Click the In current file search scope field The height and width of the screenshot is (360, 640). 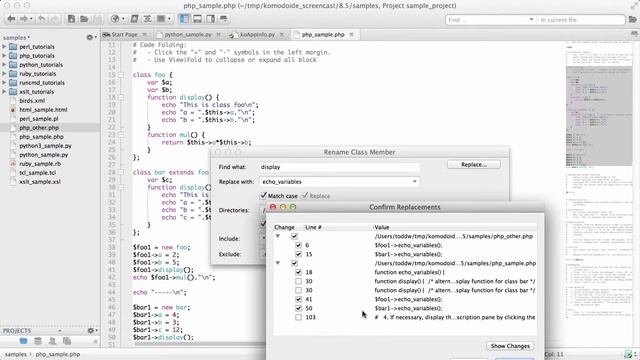pyautogui.click(x=581, y=20)
